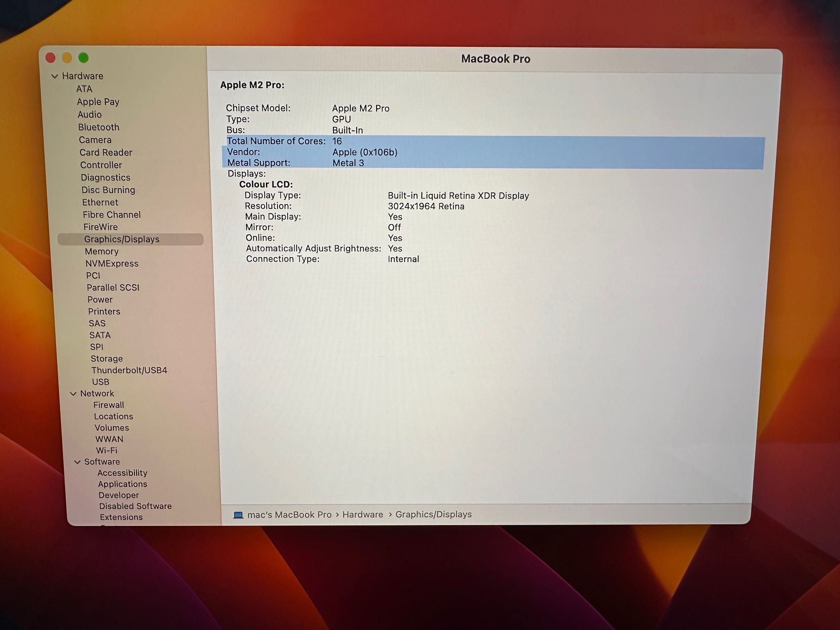Open FireWire entry
The image size is (840, 630).
(x=100, y=227)
